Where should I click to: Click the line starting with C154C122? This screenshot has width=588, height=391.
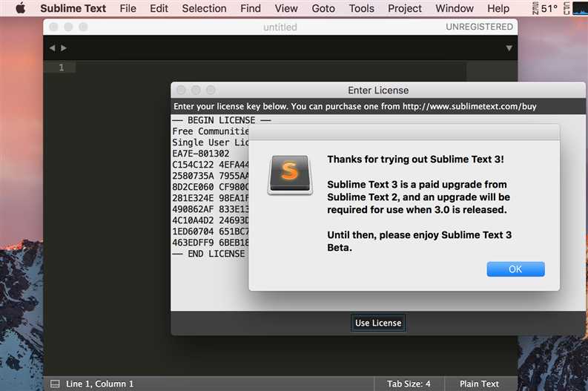pyautogui.click(x=211, y=165)
